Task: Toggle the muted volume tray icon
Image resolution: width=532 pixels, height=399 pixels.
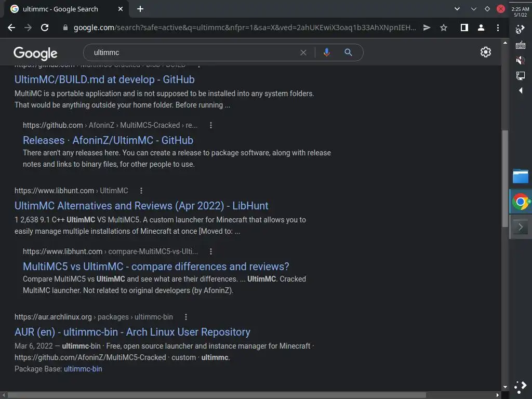Action: coord(521,60)
